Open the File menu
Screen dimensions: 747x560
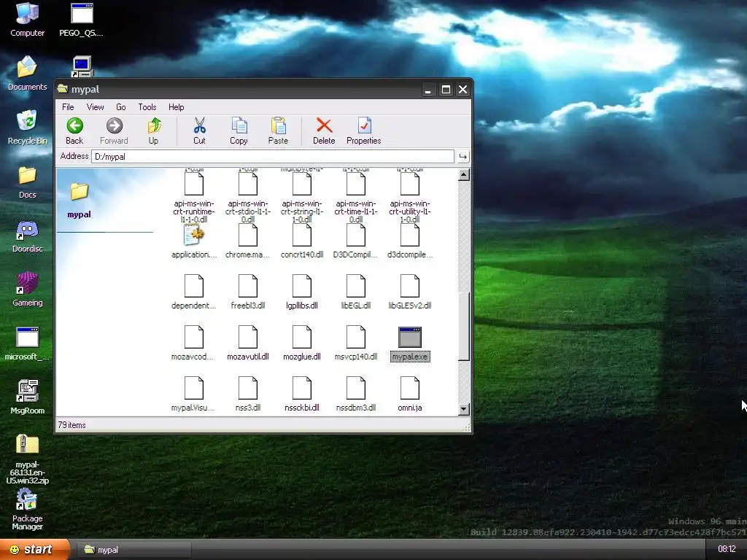point(68,107)
